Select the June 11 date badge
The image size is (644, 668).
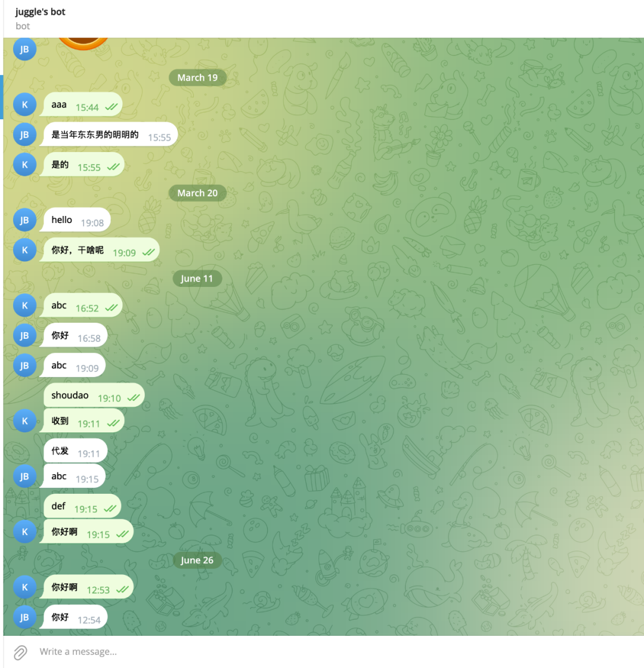(197, 279)
